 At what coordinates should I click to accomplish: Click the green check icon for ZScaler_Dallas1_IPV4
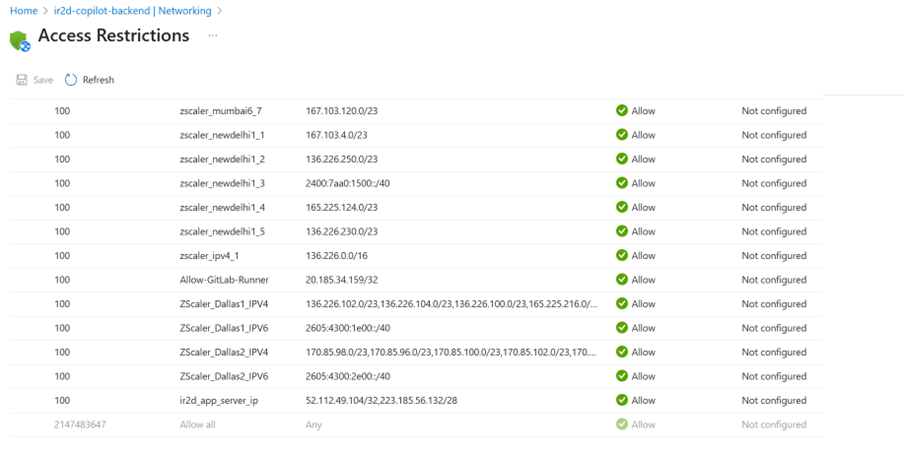coord(621,304)
